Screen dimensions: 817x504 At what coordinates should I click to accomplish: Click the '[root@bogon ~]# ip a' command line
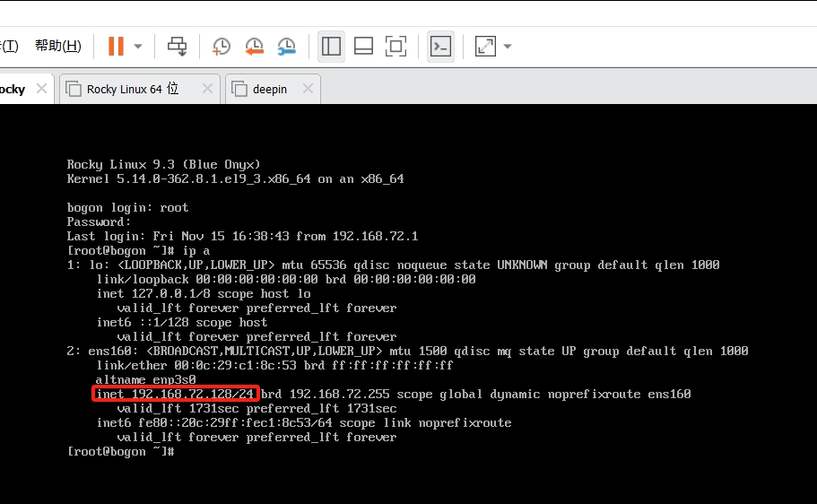pyautogui.click(x=139, y=251)
